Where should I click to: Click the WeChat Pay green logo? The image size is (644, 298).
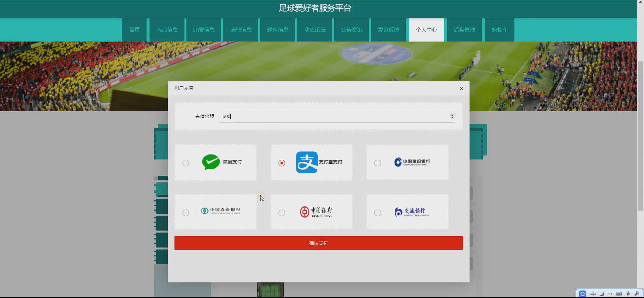211,162
